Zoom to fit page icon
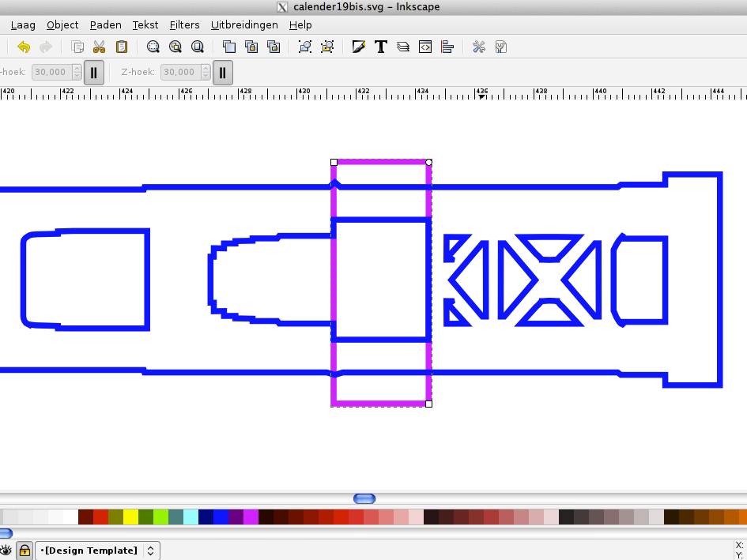 (x=198, y=47)
